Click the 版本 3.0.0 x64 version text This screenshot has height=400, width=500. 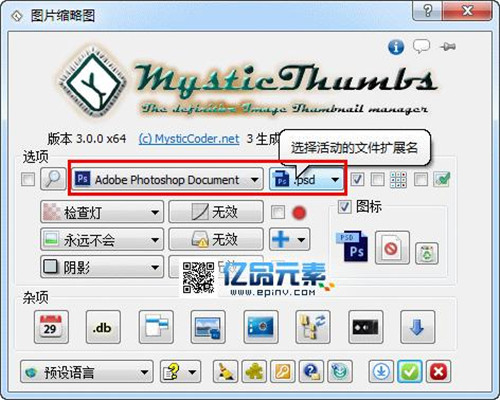(x=87, y=139)
